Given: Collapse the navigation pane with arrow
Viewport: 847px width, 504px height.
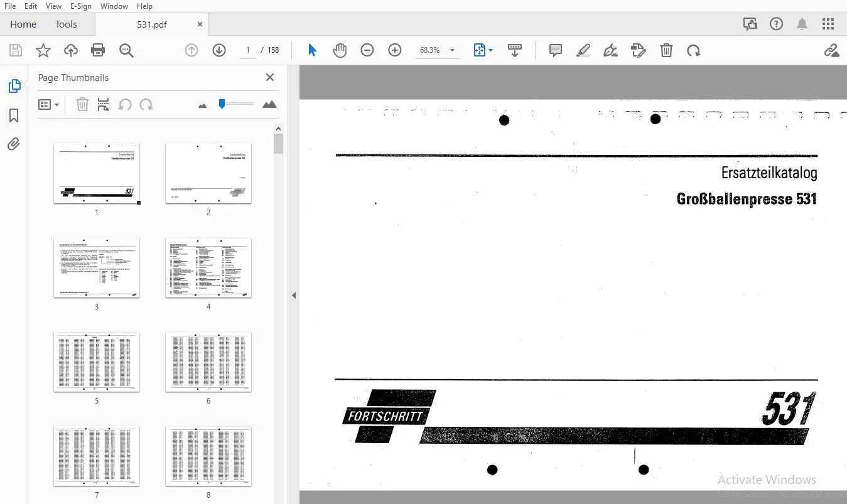Looking at the screenshot, I should point(293,295).
